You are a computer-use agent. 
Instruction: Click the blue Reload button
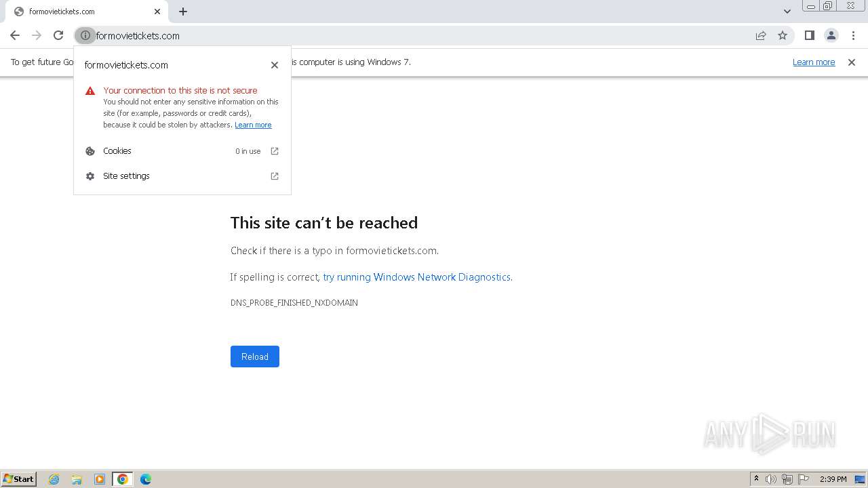[255, 357]
